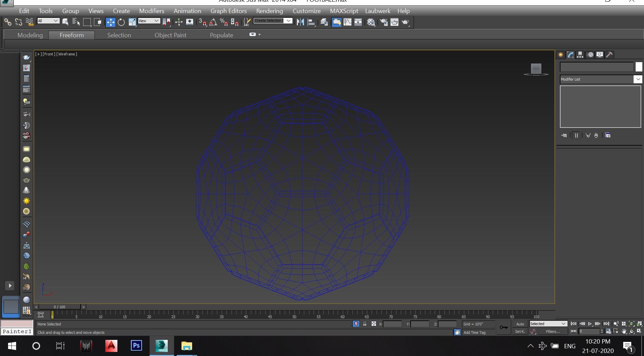Switch to the Object Paint tab
This screenshot has width=644, height=356.
point(170,35)
